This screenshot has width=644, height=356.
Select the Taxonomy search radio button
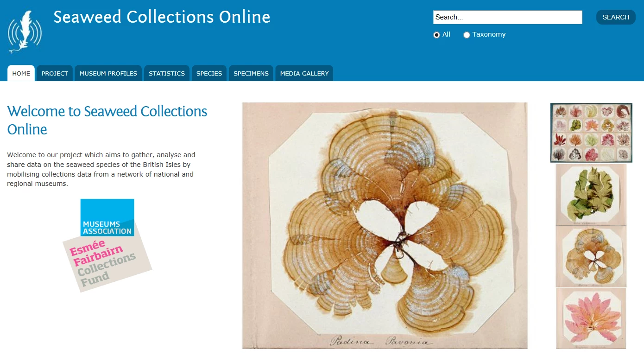467,35
